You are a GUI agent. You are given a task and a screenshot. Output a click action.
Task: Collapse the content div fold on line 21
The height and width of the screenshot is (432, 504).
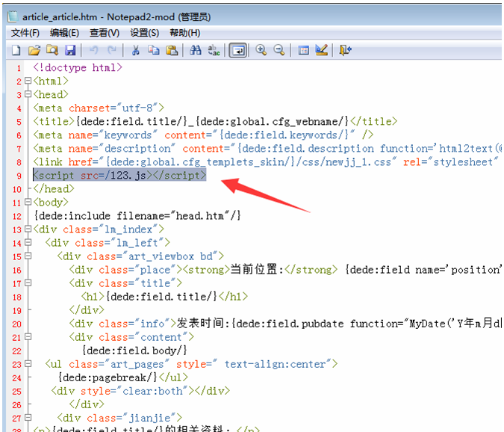28,337
